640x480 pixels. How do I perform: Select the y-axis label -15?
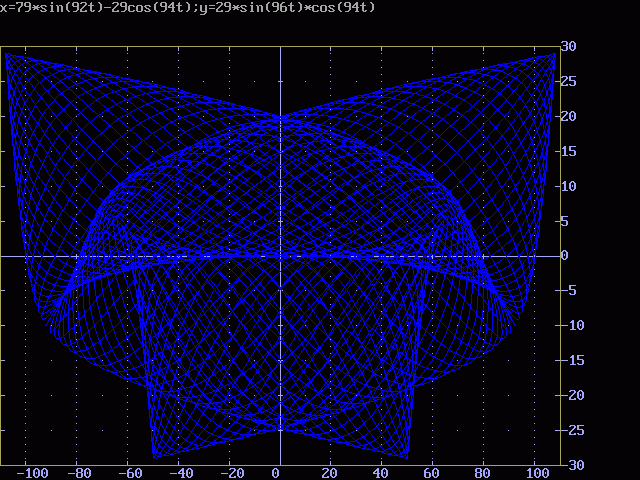click(567, 361)
